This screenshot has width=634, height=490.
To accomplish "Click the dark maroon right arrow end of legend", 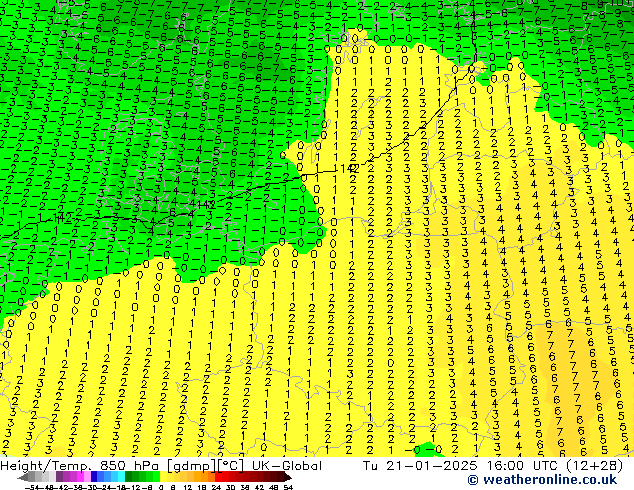I will click(x=287, y=477).
